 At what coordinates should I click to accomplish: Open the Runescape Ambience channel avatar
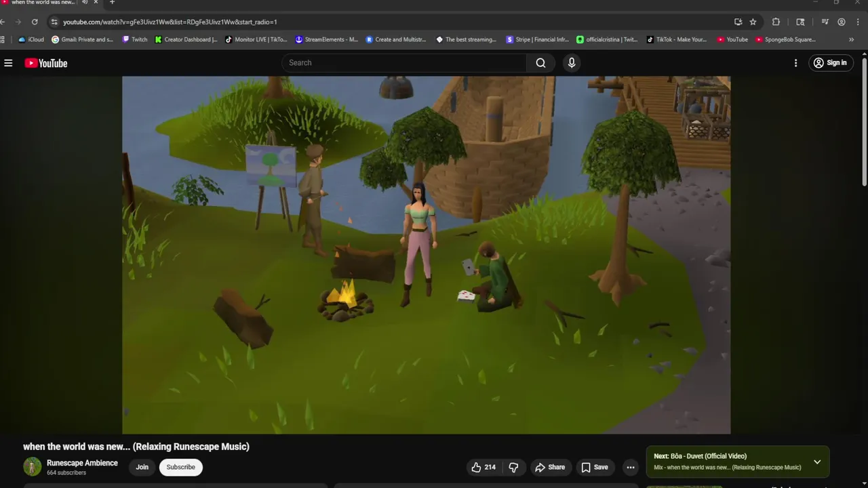coord(33,467)
